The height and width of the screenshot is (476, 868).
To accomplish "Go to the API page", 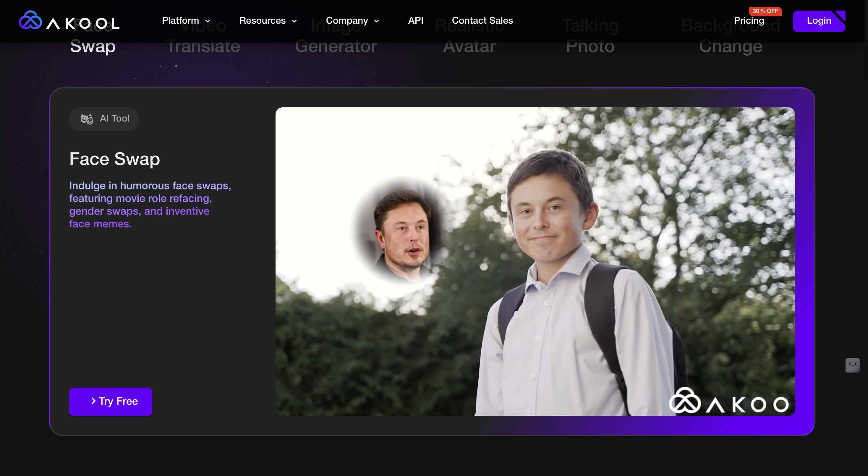I will tap(415, 21).
